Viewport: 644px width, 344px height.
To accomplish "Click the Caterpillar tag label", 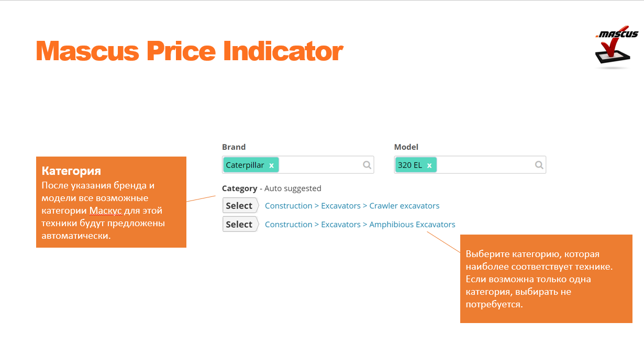I will point(245,165).
